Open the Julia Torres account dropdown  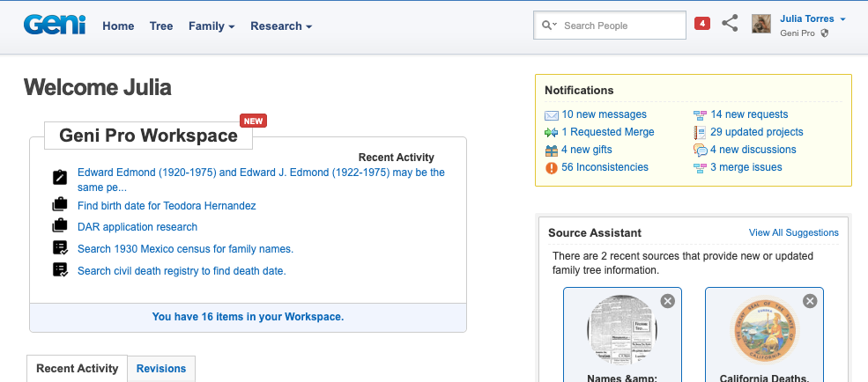point(812,18)
